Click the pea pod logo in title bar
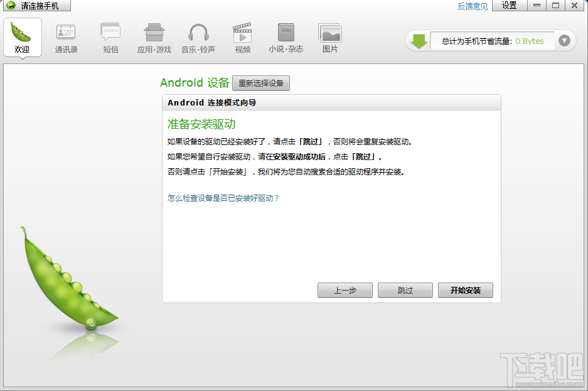The width and height of the screenshot is (588, 391). tap(11, 5)
